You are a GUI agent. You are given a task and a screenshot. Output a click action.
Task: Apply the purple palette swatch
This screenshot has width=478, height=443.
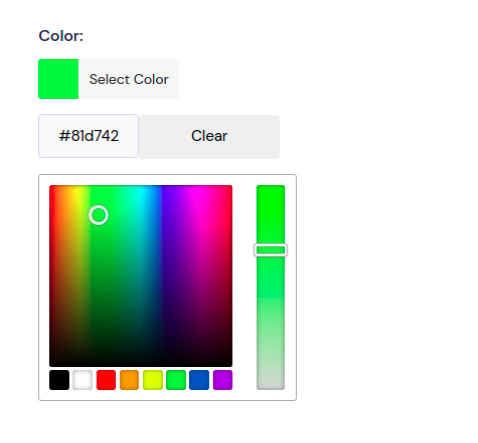223,380
